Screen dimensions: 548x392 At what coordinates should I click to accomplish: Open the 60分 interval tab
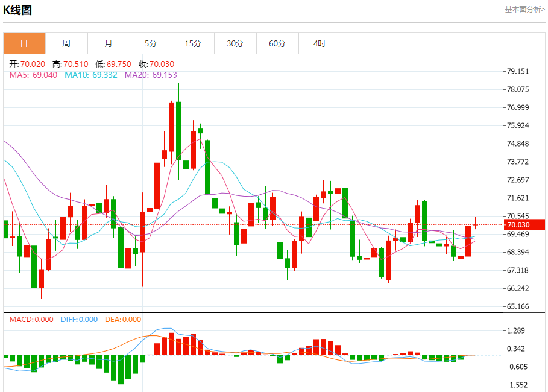click(x=277, y=43)
